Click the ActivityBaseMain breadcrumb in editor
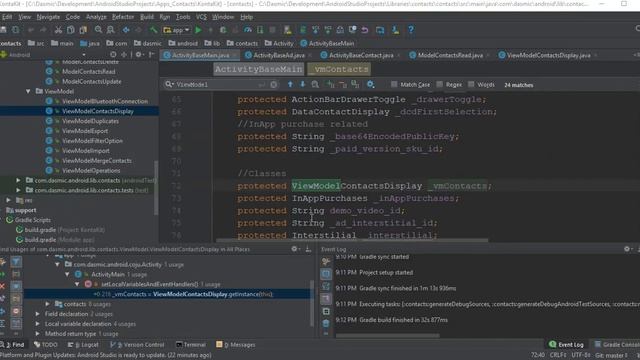 pos(259,69)
